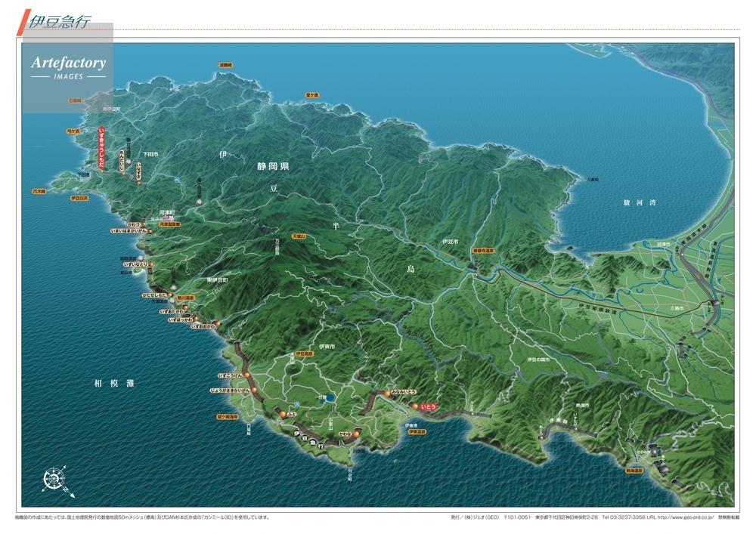This screenshot has width=756, height=534.
Task: Click the orange station marker beside いとう
Action: tap(414, 406)
